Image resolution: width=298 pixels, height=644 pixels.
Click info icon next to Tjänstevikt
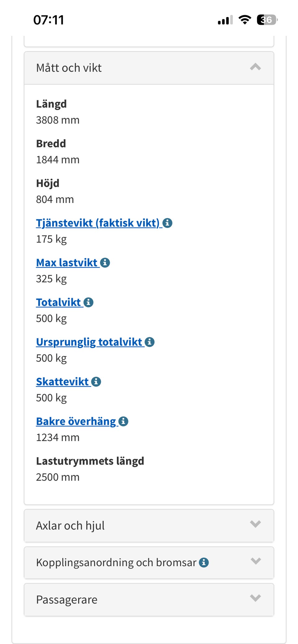click(167, 223)
